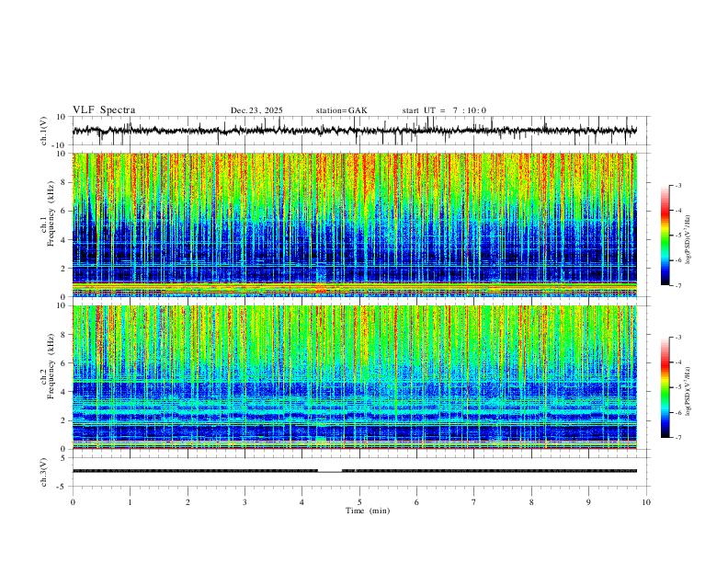Click inside the ch.2 spectrogram panel
The width and height of the screenshot is (728, 563).
click(x=354, y=377)
